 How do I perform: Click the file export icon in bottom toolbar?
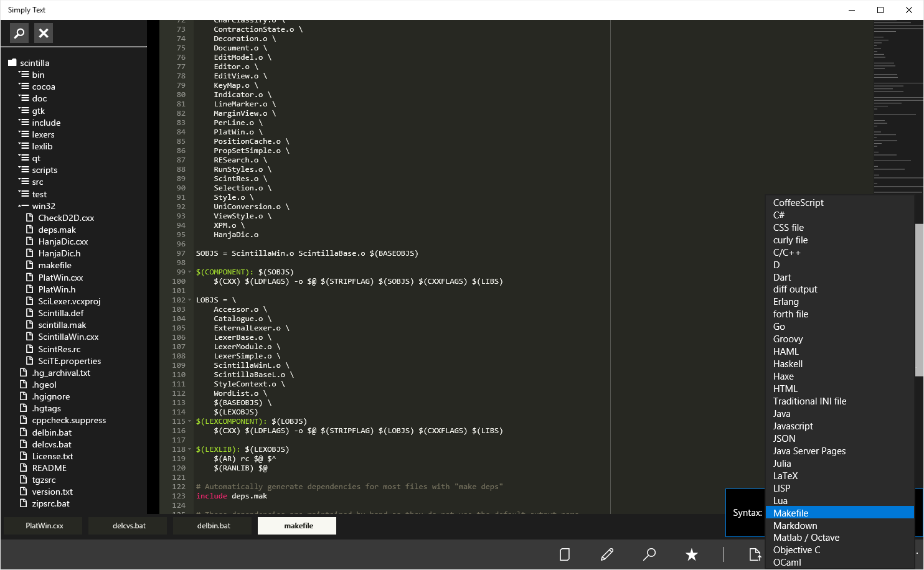pyautogui.click(x=755, y=554)
